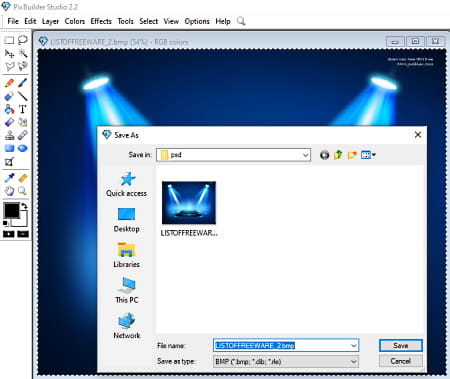Image resolution: width=450 pixels, height=379 pixels.
Task: Click the Cancel button
Action: 401,361
